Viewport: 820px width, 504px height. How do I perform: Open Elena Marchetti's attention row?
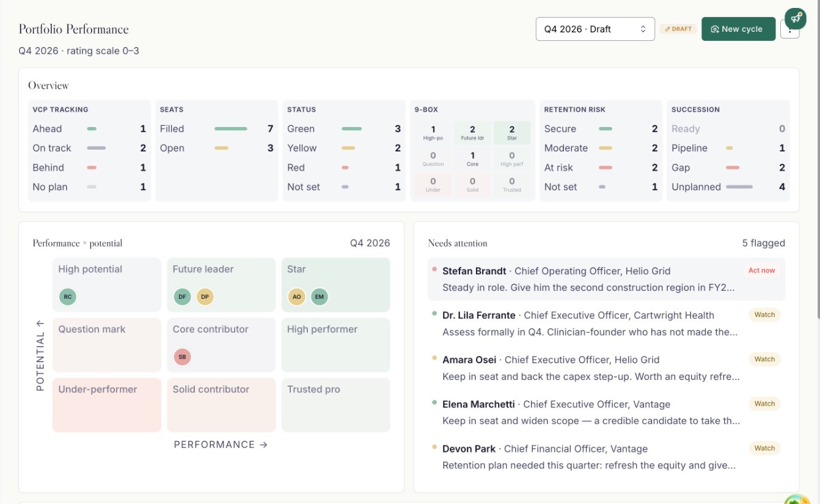pos(606,412)
